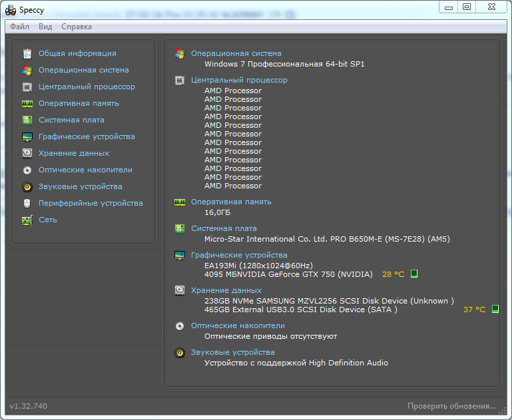Click the Windows flag icon in the sidebar
Image resolution: width=512 pixels, height=420 pixels.
[x=27, y=70]
